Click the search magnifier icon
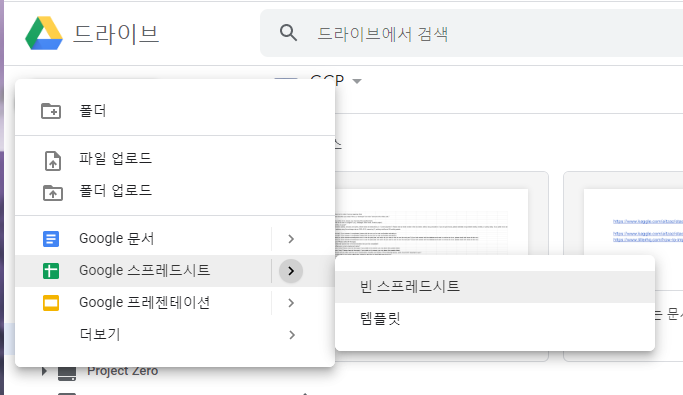The image size is (683, 395). (x=288, y=33)
